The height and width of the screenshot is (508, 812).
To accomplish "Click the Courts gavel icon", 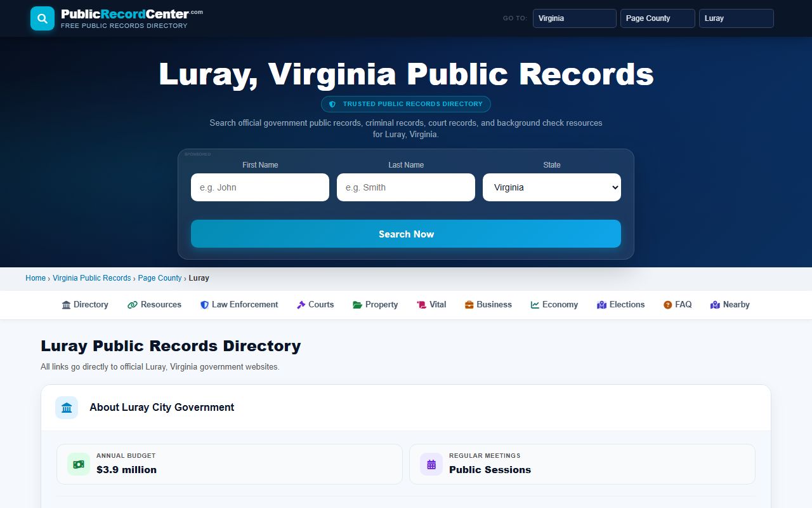I will point(301,305).
